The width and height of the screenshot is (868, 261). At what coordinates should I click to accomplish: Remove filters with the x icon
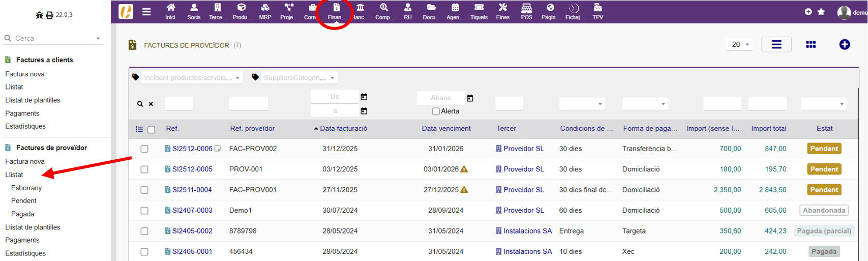pos(151,104)
